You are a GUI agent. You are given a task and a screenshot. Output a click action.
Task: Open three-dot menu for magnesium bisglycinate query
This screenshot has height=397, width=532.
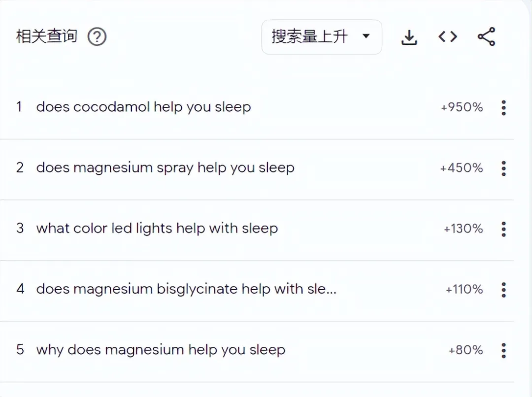[503, 289]
